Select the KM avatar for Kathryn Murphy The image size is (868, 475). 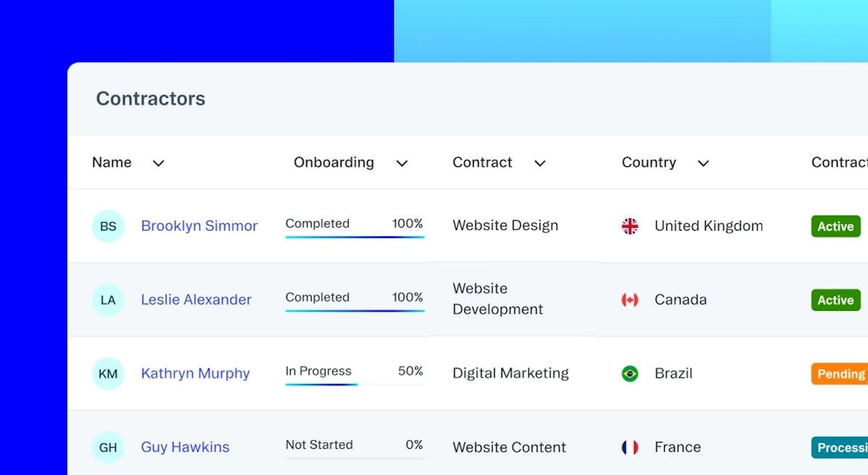pos(108,373)
